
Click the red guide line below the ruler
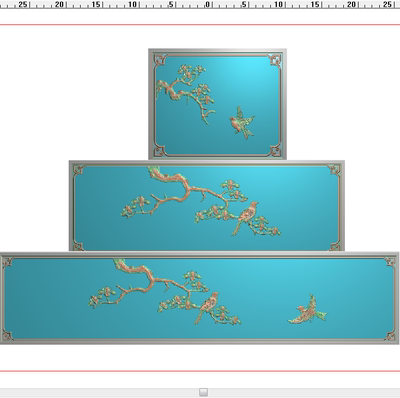click(x=200, y=25)
